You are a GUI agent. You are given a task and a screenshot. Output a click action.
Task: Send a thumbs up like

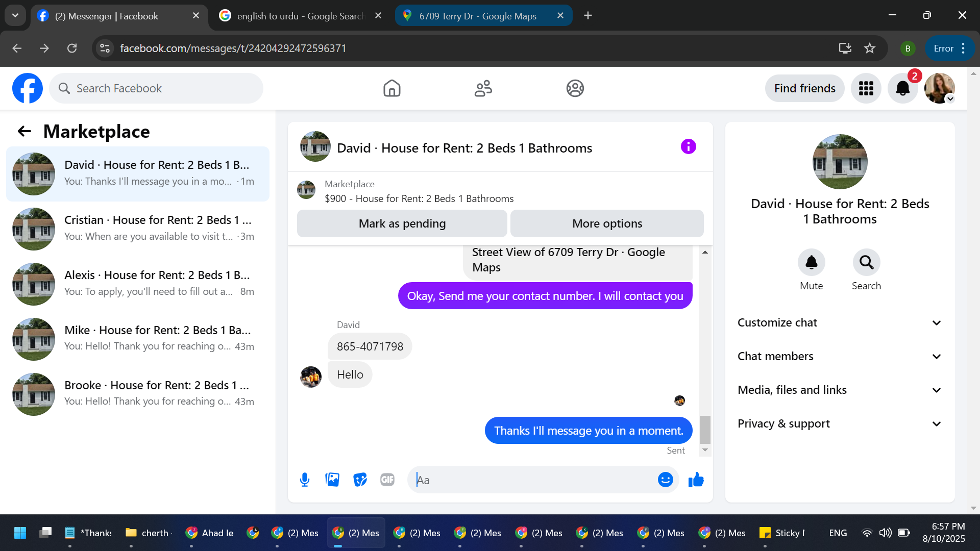click(696, 480)
